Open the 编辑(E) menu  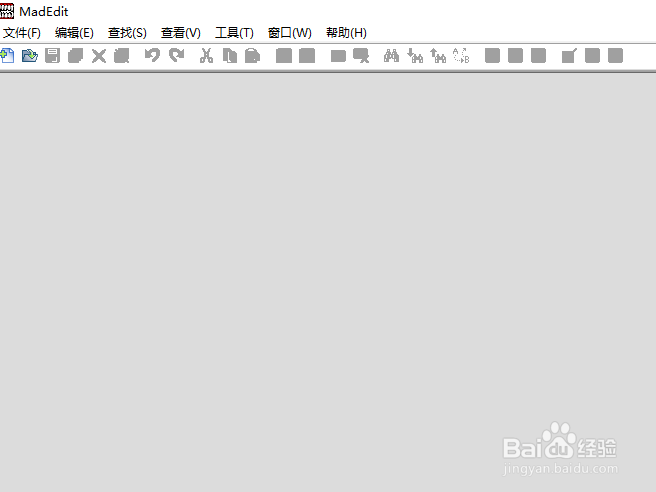[x=74, y=33]
